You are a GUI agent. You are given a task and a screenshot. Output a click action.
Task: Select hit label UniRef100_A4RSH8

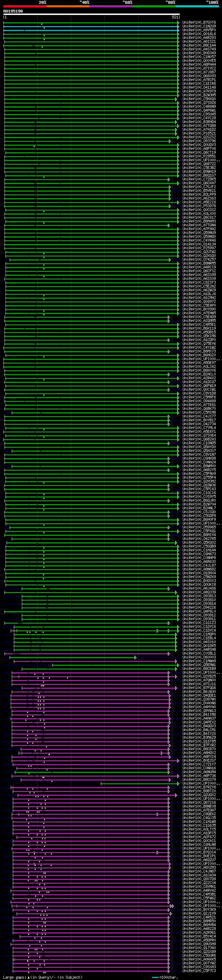point(199,649)
